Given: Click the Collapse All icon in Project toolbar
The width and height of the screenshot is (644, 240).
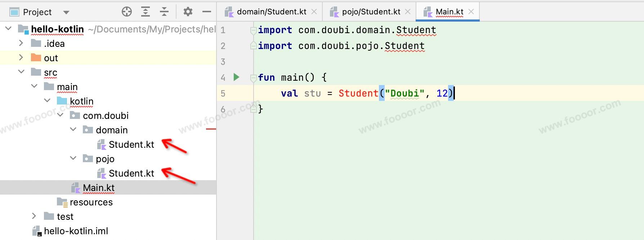Looking at the screenshot, I should coord(164,12).
